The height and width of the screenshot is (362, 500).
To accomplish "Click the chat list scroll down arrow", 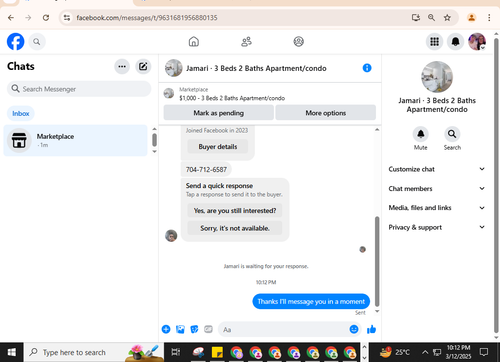I will (x=154, y=151).
